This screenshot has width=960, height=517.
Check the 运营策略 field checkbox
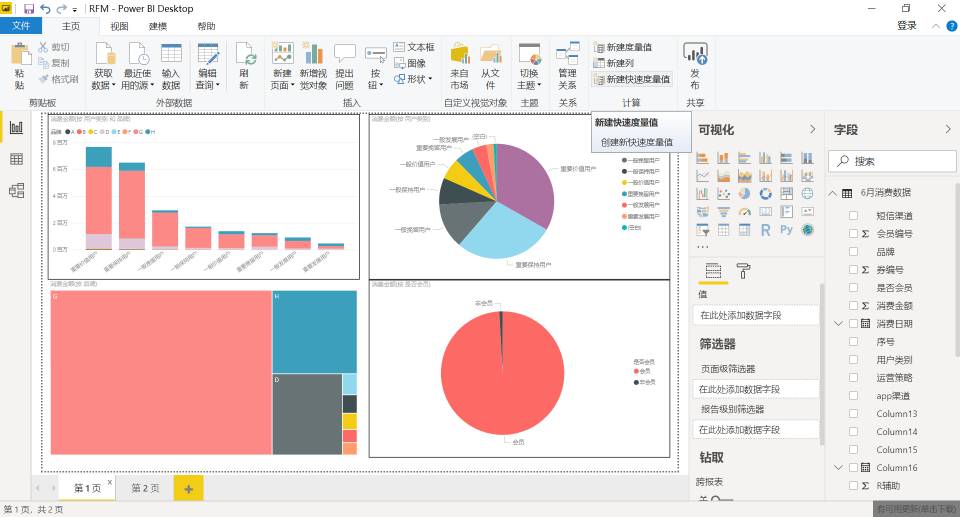click(x=853, y=377)
